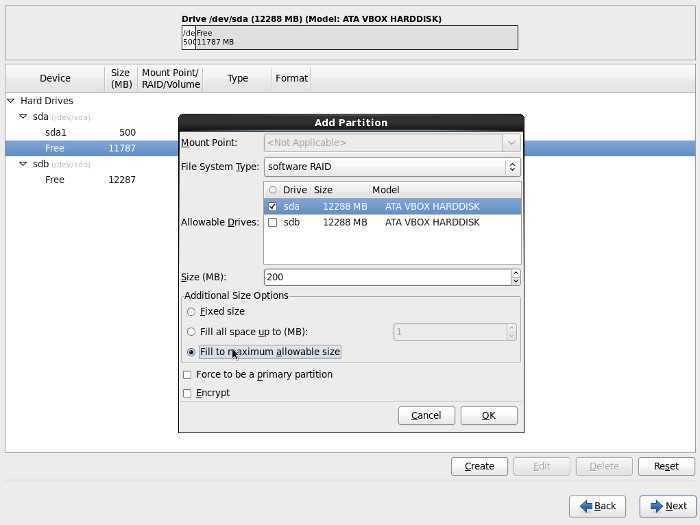Proceed with the Next button
Image resolution: width=700 pixels, height=525 pixels.
click(668, 506)
